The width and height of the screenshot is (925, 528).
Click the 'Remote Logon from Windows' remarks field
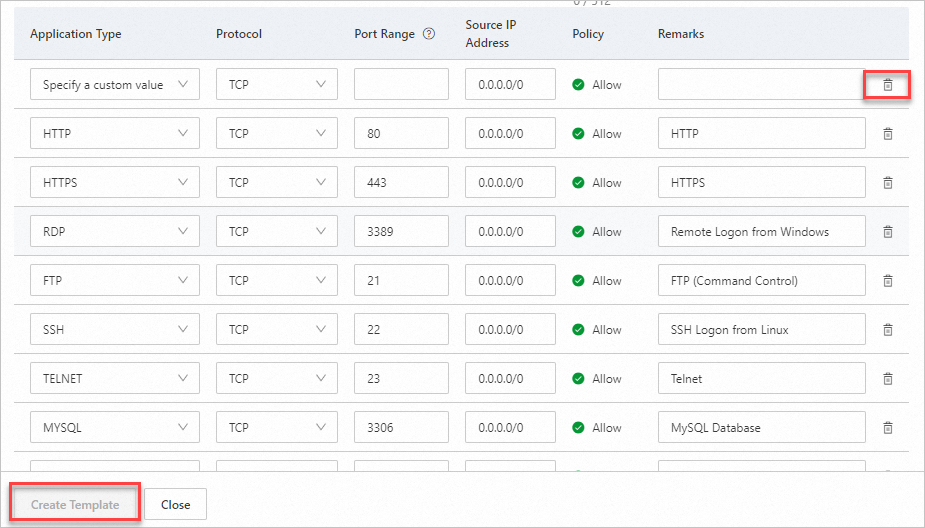(761, 232)
